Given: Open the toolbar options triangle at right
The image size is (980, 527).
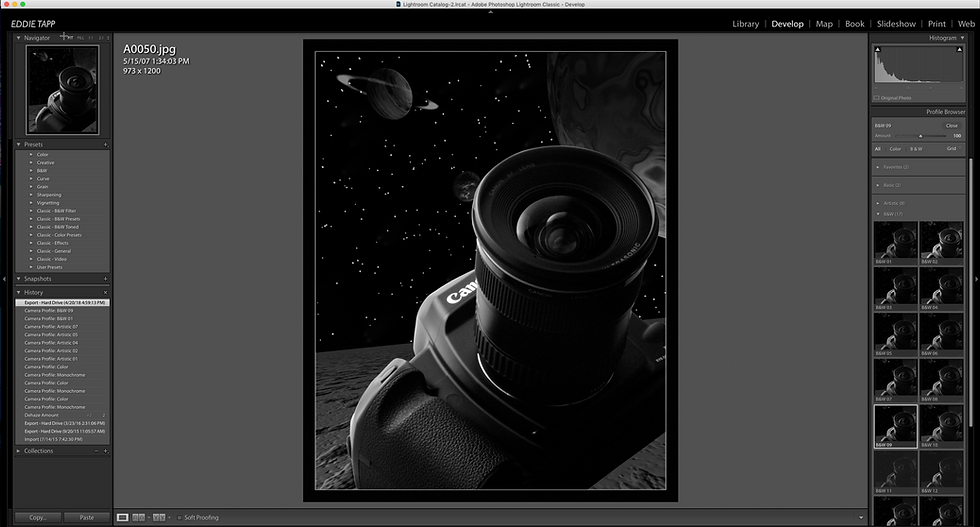Looking at the screenshot, I should pos(861,518).
